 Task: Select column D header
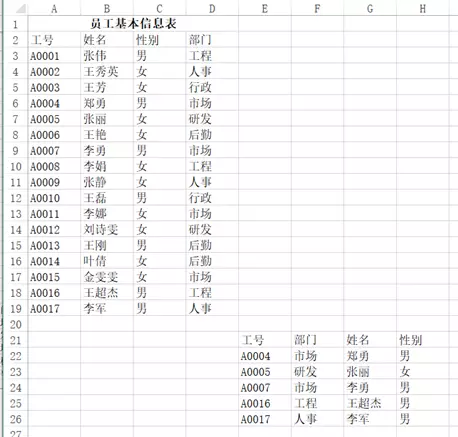click(212, 8)
